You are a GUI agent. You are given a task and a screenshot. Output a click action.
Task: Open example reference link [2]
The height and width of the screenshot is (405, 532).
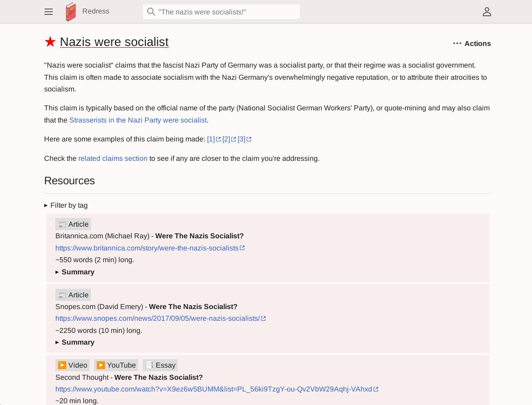pos(226,139)
